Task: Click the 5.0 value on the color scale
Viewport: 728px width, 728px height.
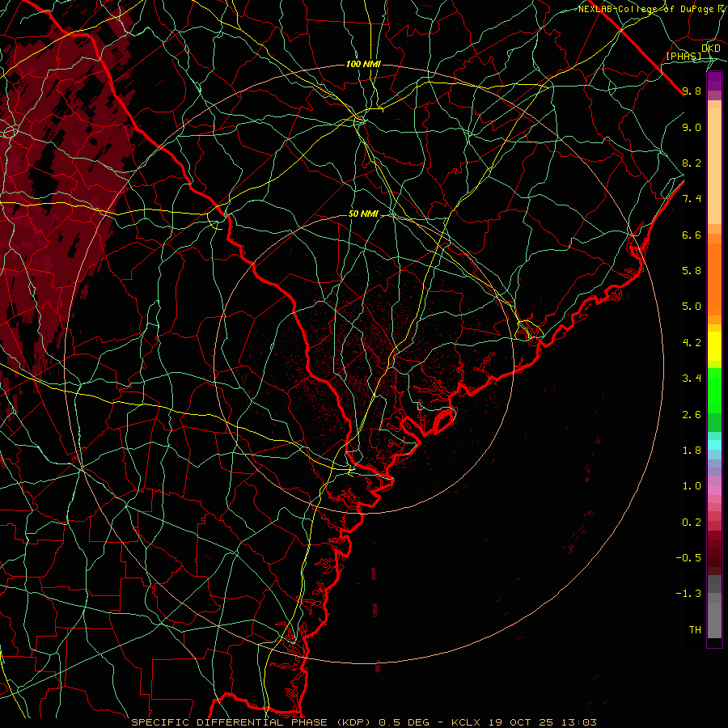Action: point(692,307)
